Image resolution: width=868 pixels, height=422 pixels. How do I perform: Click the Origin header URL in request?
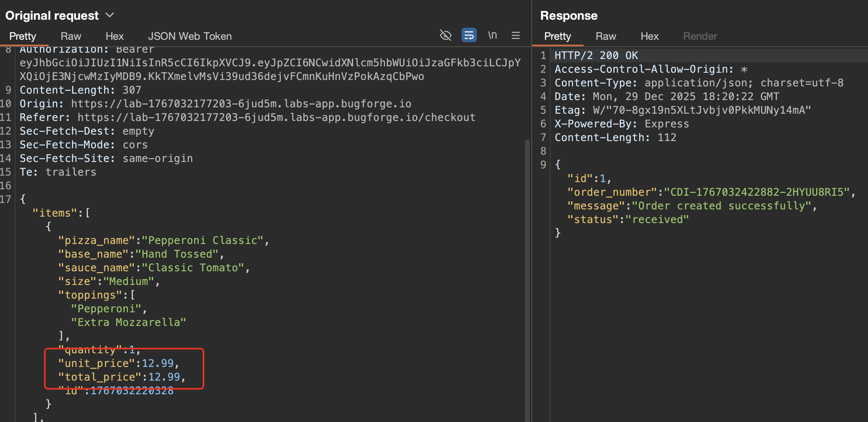[241, 104]
